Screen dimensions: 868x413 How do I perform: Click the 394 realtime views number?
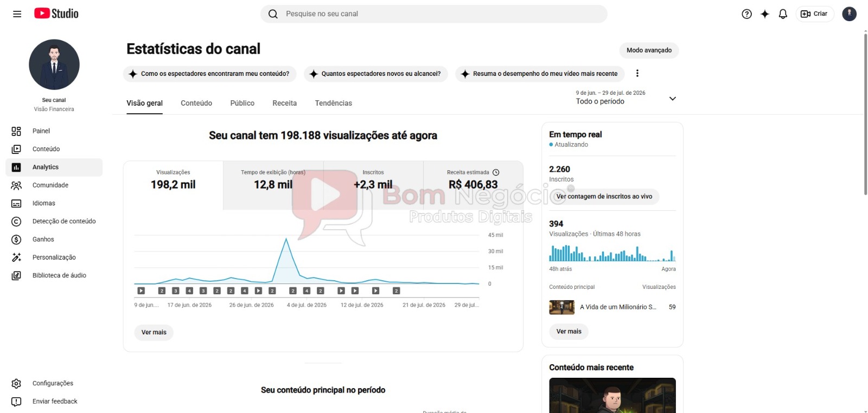(556, 224)
